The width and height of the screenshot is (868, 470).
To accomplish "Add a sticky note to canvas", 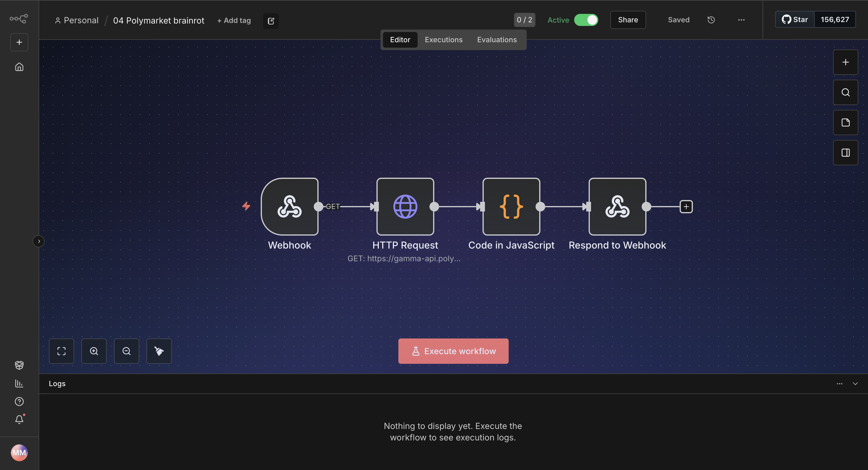I will [845, 122].
